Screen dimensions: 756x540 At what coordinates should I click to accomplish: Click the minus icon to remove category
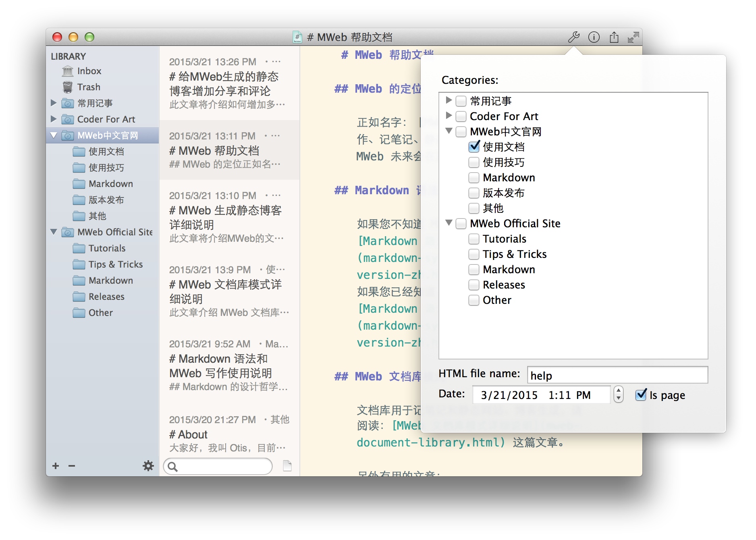pyautogui.click(x=72, y=466)
